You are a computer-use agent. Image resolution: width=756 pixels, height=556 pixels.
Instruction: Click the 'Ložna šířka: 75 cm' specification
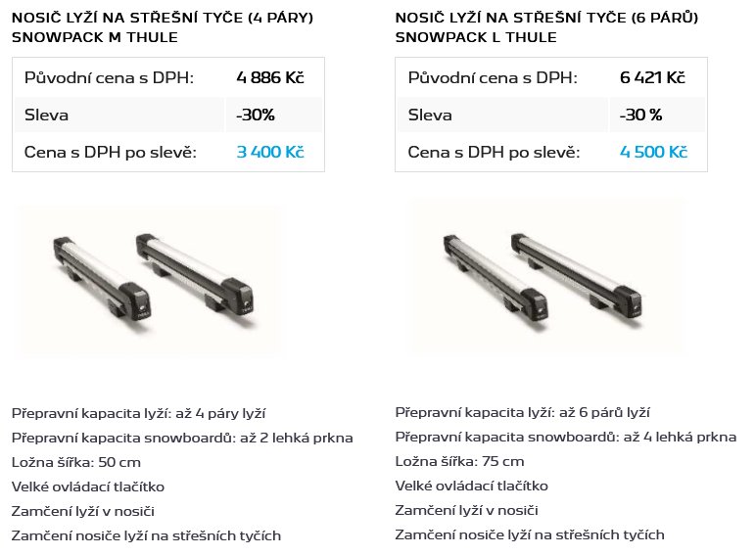(459, 461)
